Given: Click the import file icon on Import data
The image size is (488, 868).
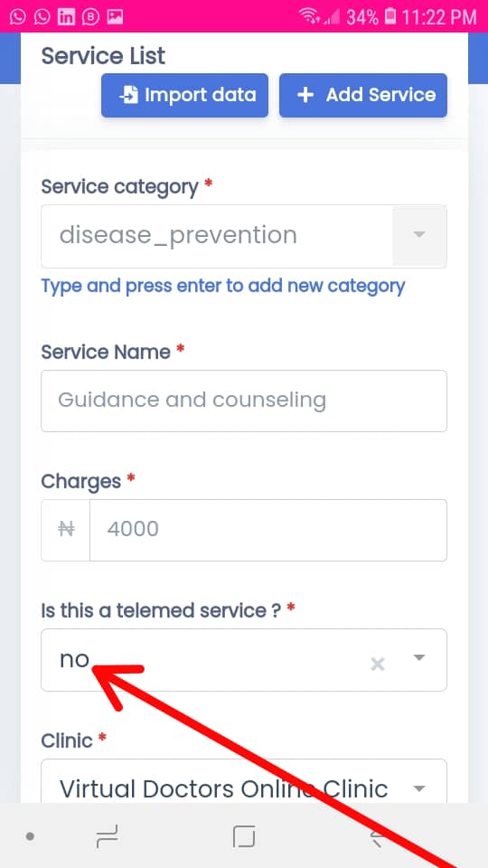Looking at the screenshot, I should [128, 95].
